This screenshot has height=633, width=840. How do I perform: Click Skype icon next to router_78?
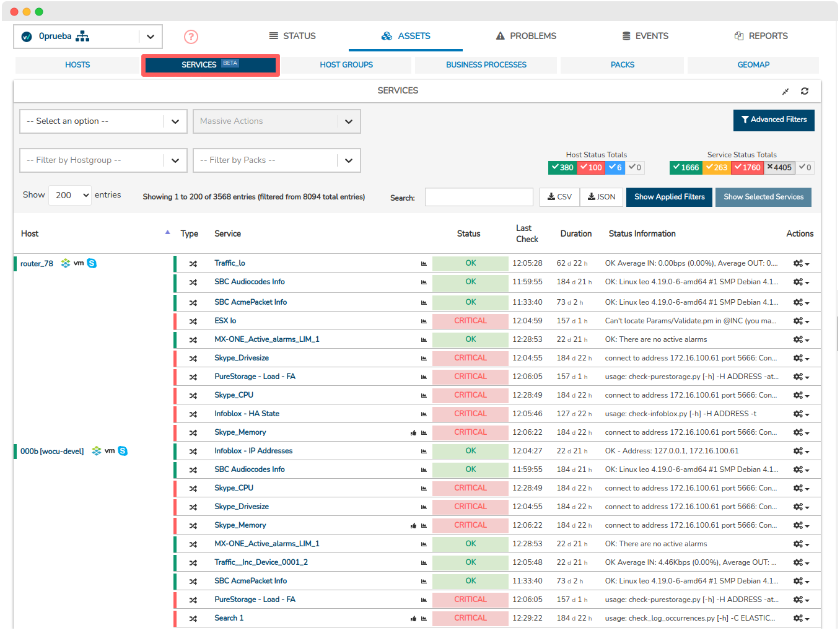click(x=92, y=263)
